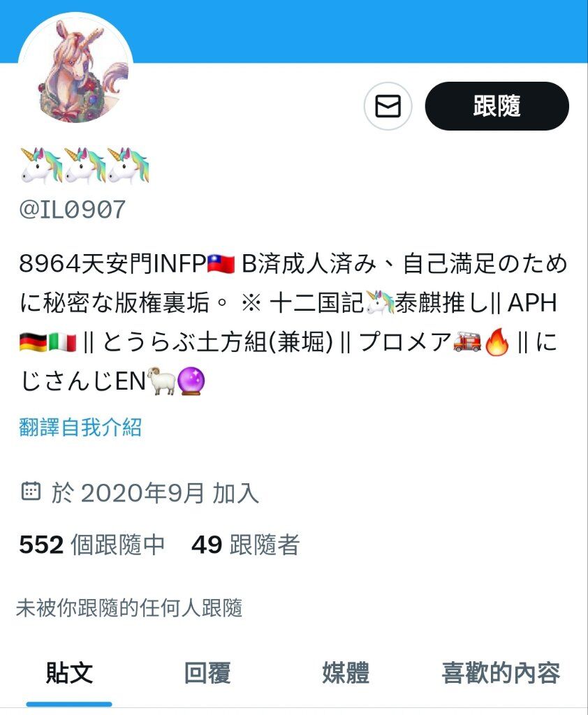
Task: Click the sheep emoji in bio
Action: tap(161, 381)
